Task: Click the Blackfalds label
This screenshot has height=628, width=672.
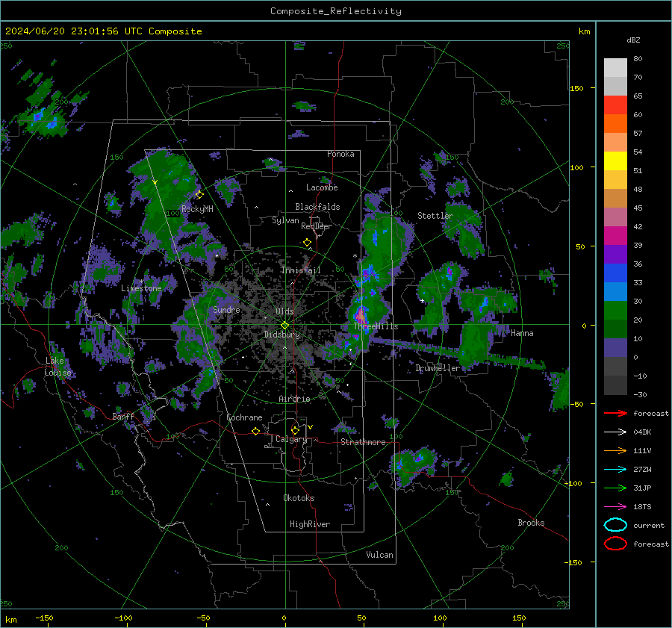Action: click(x=317, y=207)
